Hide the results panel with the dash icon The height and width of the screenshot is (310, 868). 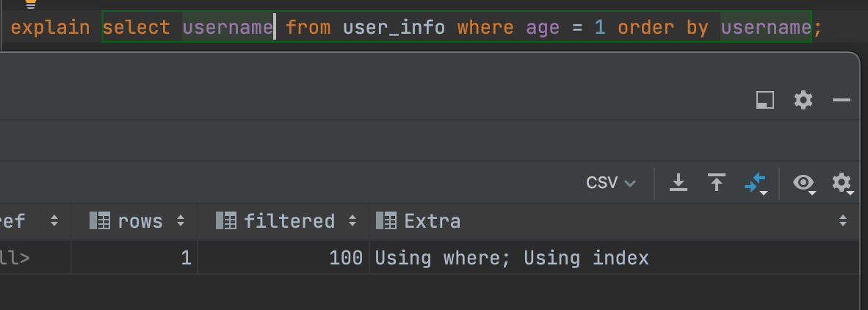pos(842,100)
